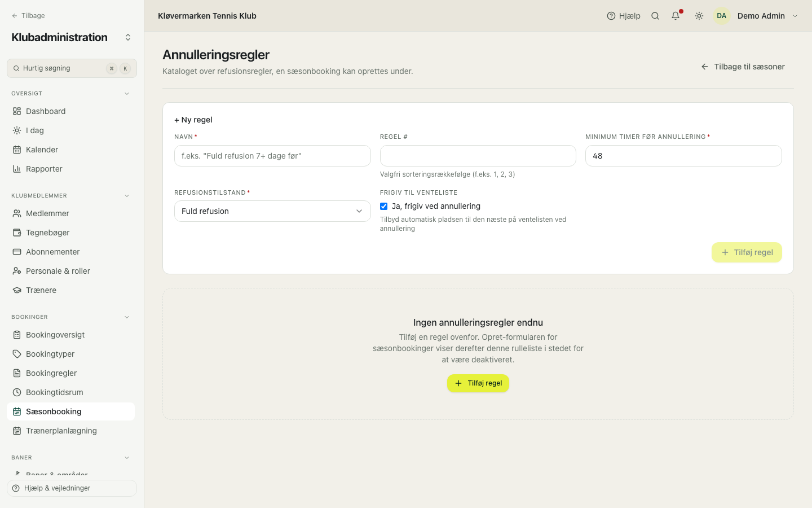812x508 pixels.
Task: Open Hjælp & vejledninger at sidebar bottom
Action: (72, 488)
